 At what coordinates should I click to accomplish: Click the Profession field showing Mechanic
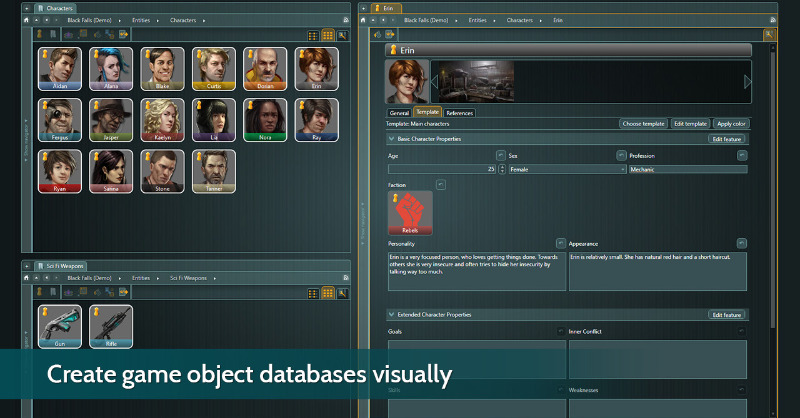[x=688, y=169]
